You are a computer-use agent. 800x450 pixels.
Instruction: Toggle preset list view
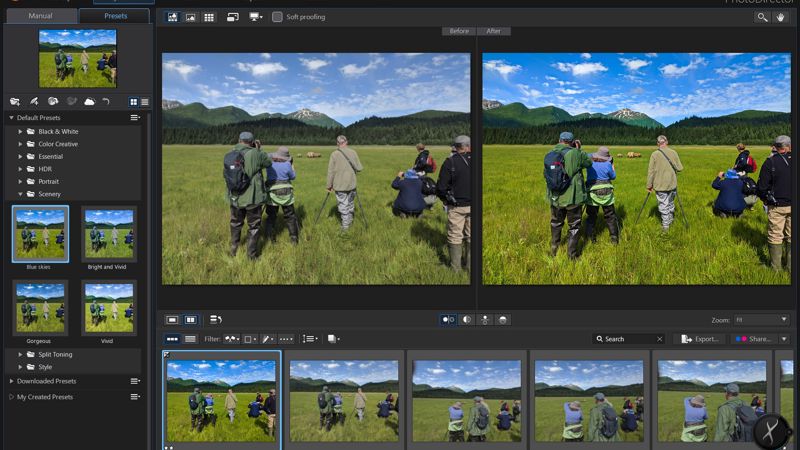145,102
